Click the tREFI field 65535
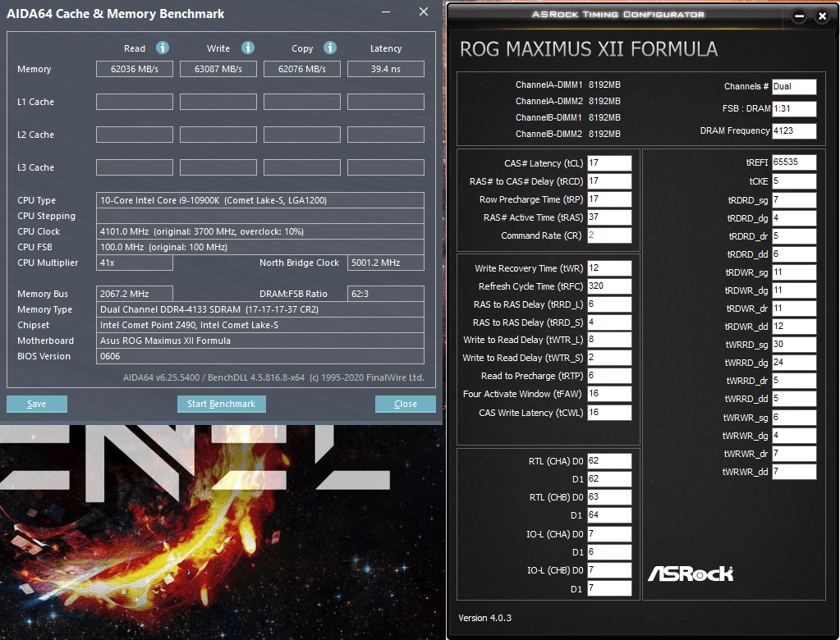Screen dimensions: 840x640 pos(794,162)
